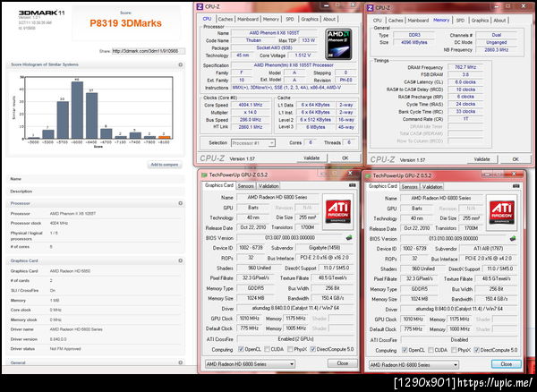Click the Subvendor field showing Gigabyte (1458)
The image size is (537, 392).
(x=324, y=248)
